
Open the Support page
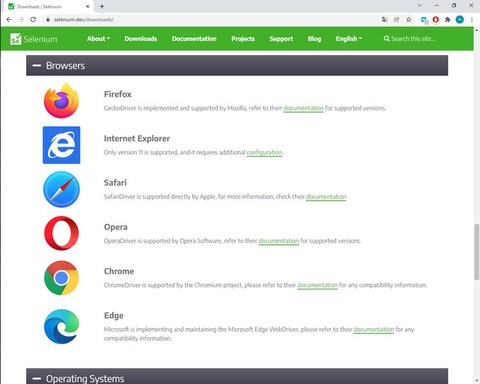(x=281, y=39)
